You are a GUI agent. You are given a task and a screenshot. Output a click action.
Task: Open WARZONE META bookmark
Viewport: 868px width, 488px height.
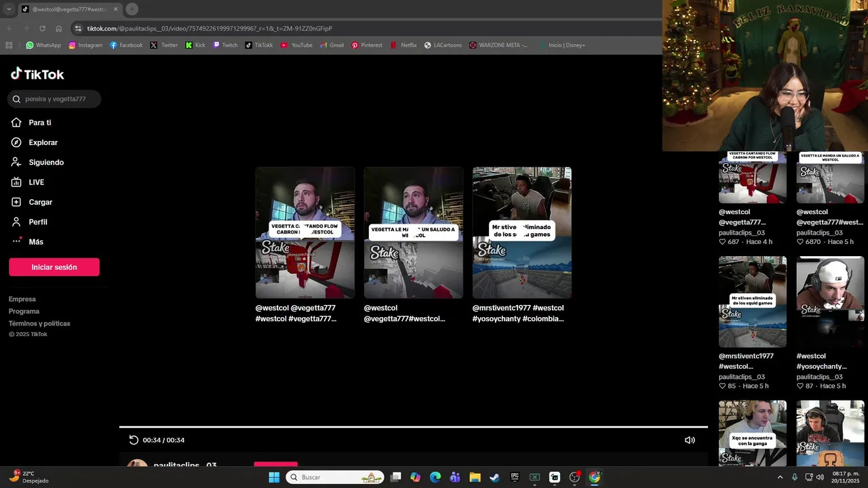tap(498, 45)
